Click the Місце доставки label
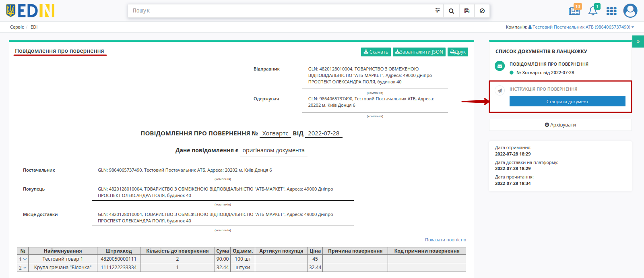The height and width of the screenshot is (278, 644). point(40,214)
